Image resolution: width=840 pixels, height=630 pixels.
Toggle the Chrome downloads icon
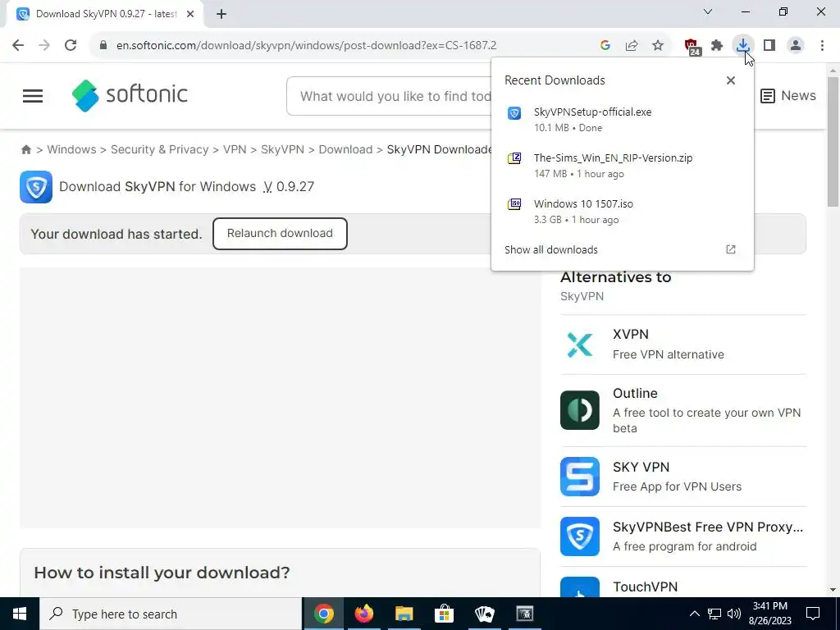(x=743, y=46)
